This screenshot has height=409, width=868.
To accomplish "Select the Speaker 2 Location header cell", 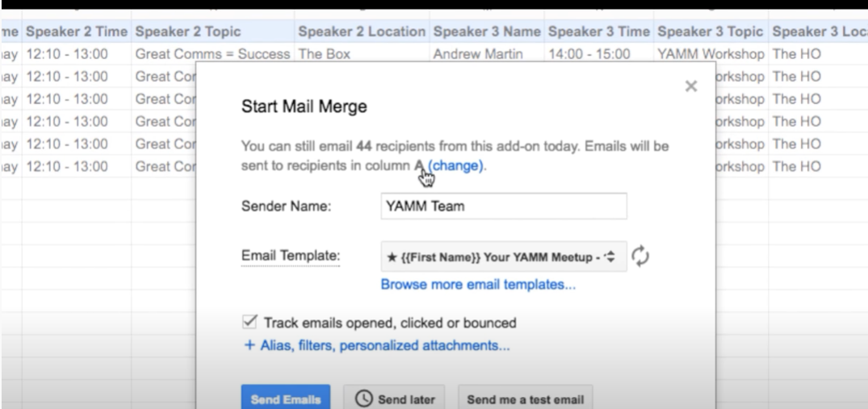I will pyautogui.click(x=362, y=31).
